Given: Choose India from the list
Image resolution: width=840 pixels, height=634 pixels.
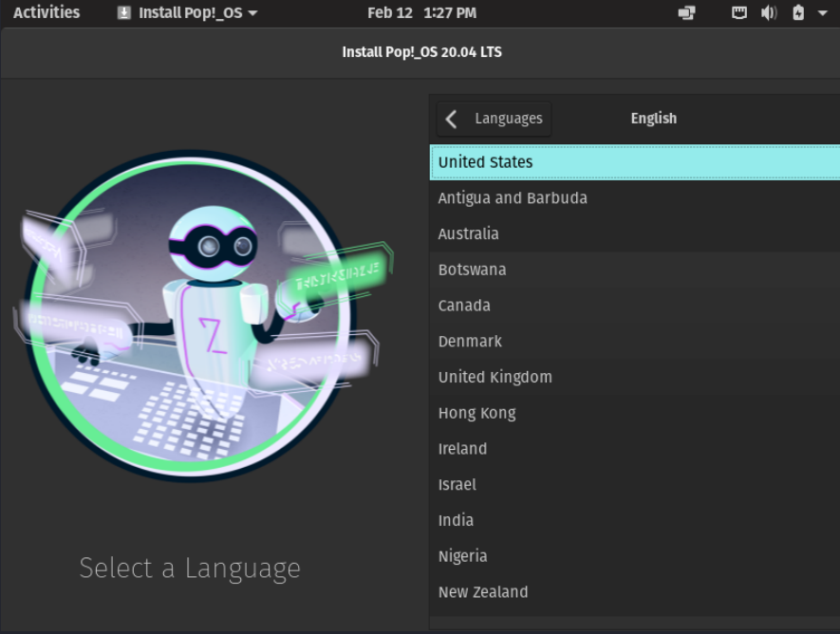Looking at the screenshot, I should point(635,520).
